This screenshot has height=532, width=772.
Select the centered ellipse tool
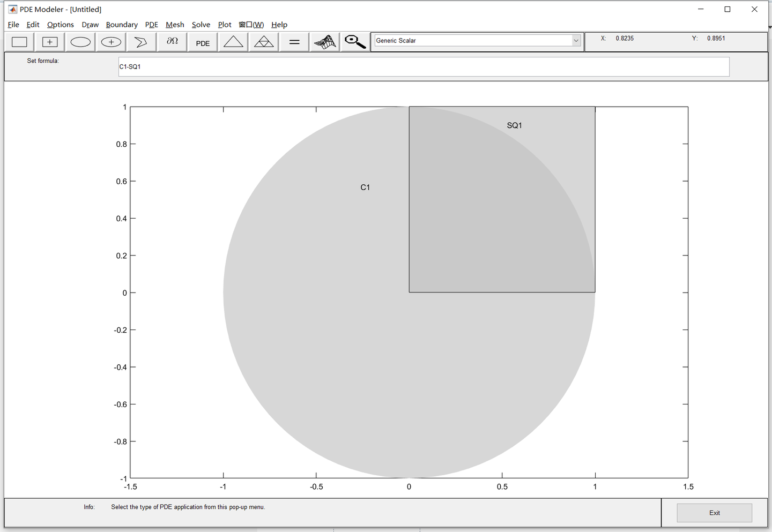pyautogui.click(x=111, y=42)
